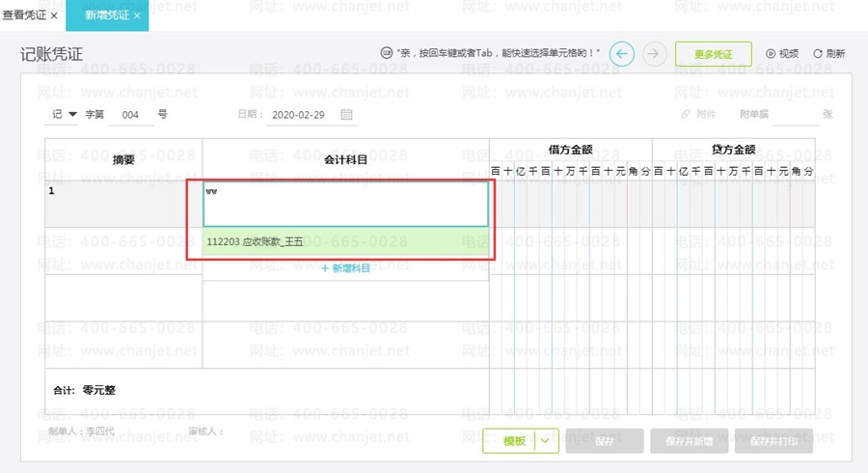Open the date picker calendar icon

[346, 114]
